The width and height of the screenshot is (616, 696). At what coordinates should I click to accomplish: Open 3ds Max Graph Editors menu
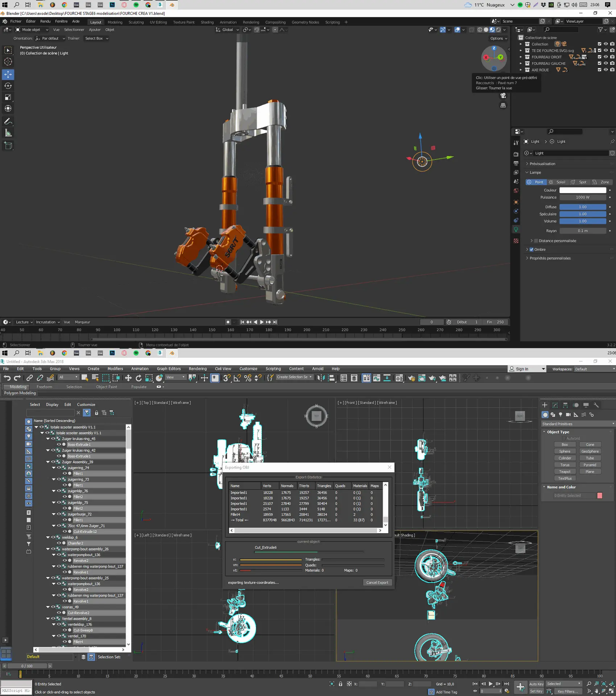click(x=169, y=369)
